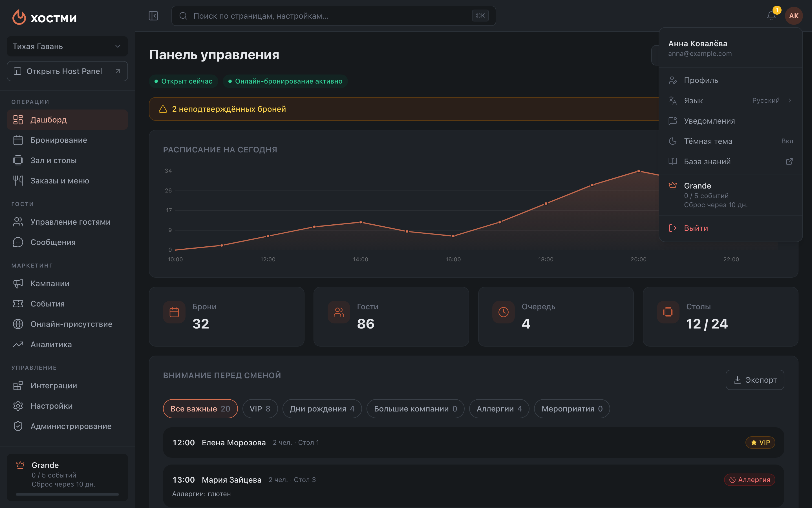Click Выйти to log out
Image resolution: width=812 pixels, height=508 pixels.
coord(731,228)
